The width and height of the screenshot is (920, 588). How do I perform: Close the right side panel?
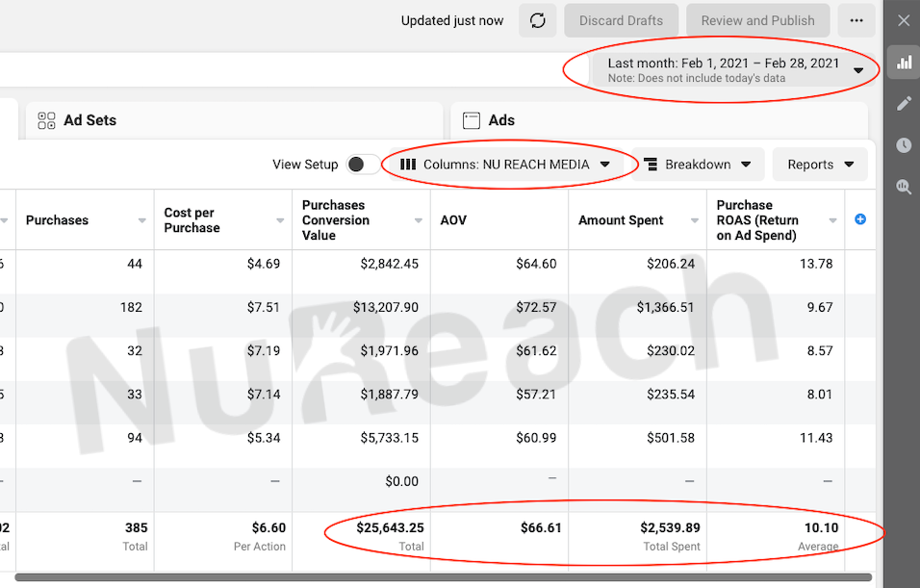pyautogui.click(x=904, y=20)
